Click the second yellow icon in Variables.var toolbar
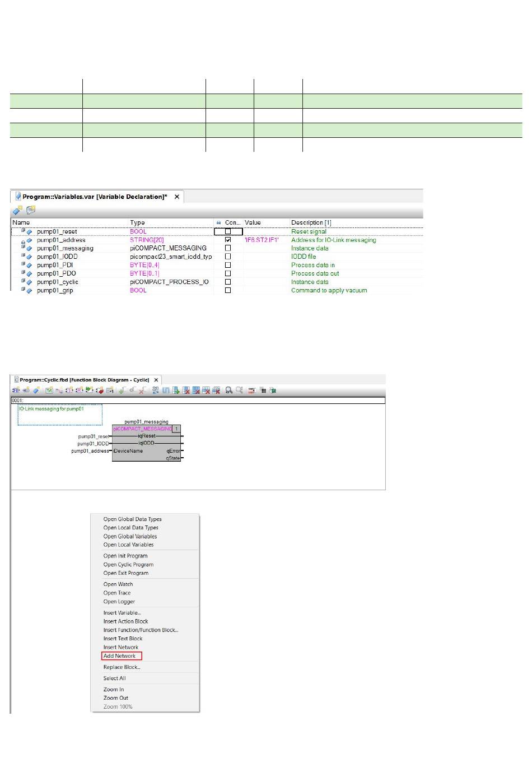The image size is (532, 772). coord(31,211)
